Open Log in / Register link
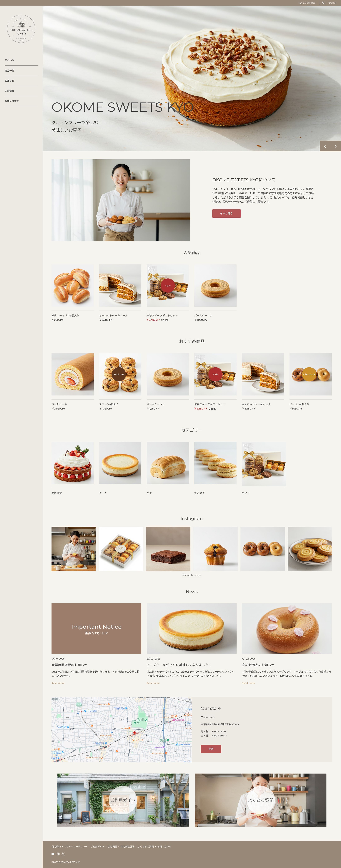 coord(307,3)
